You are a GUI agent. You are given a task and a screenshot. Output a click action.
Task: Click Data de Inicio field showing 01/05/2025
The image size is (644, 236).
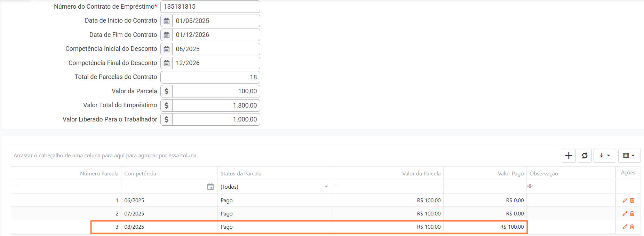[x=216, y=21]
